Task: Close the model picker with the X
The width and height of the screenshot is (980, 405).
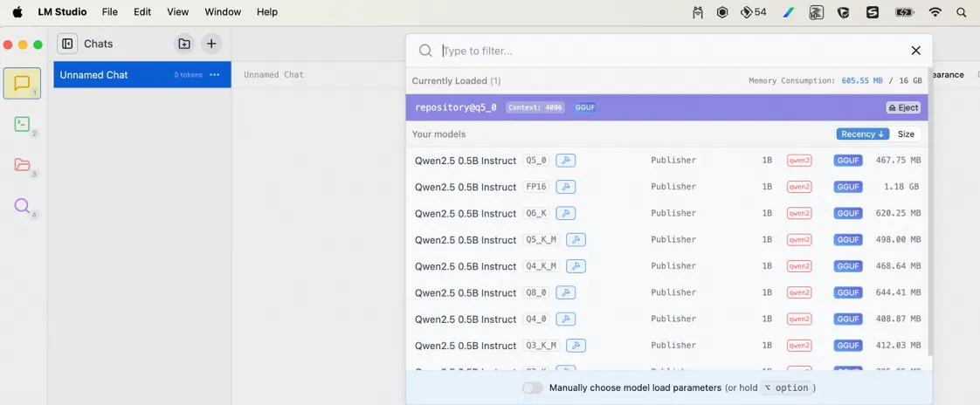Action: 915,51
